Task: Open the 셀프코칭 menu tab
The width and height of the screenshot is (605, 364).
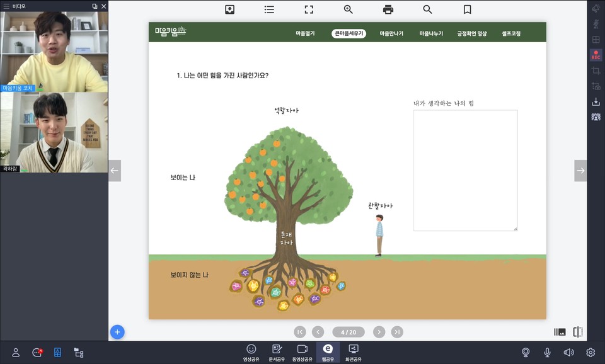Action: [511, 33]
